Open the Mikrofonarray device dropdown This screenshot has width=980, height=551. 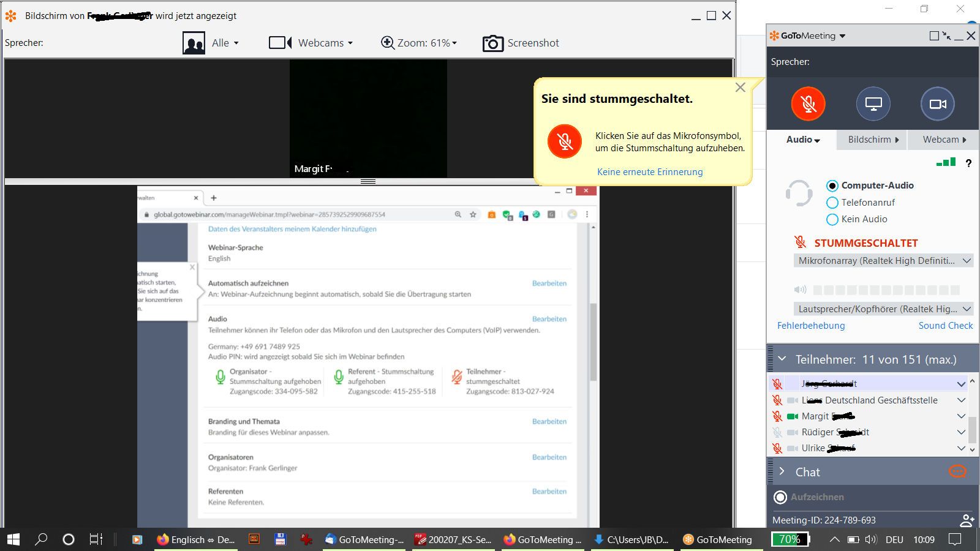pyautogui.click(x=883, y=261)
